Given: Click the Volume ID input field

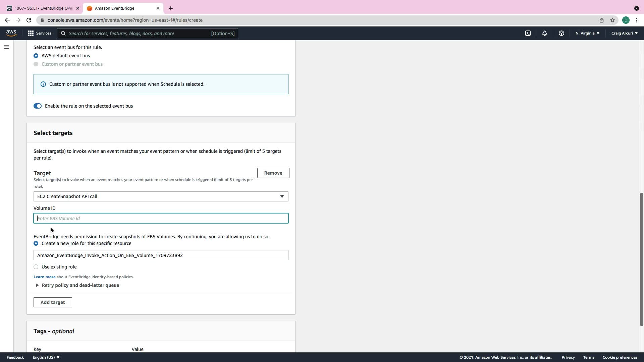Looking at the screenshot, I should click(161, 219).
